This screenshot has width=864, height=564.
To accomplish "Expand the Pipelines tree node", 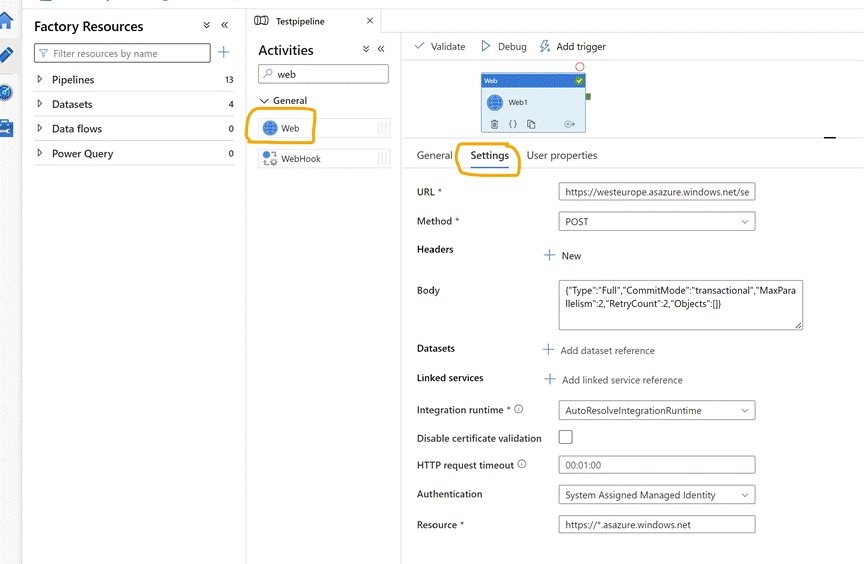I will 40,80.
